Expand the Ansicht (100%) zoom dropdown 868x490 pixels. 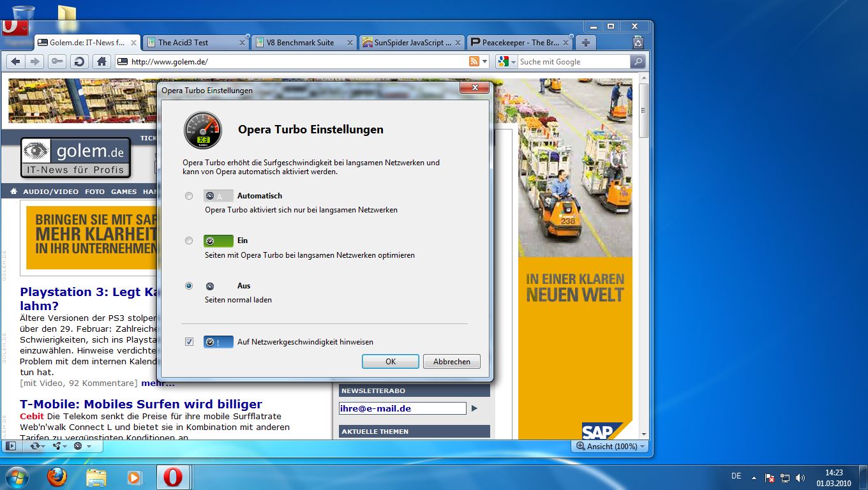[x=611, y=447]
